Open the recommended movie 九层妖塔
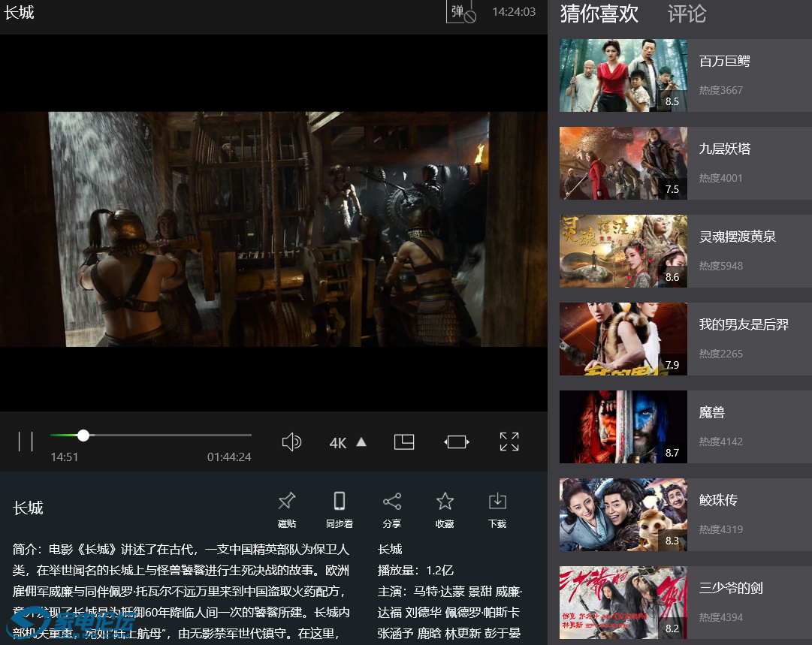This screenshot has height=645, width=812. [724, 149]
